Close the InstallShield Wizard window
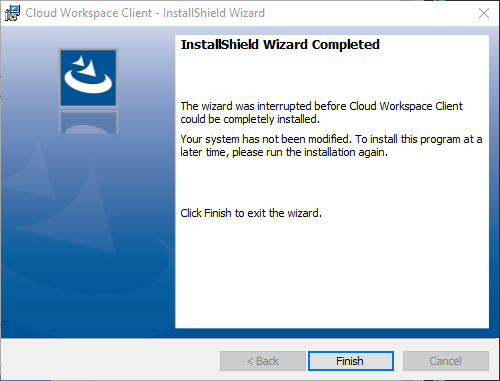Image resolution: width=500 pixels, height=381 pixels. point(484,13)
